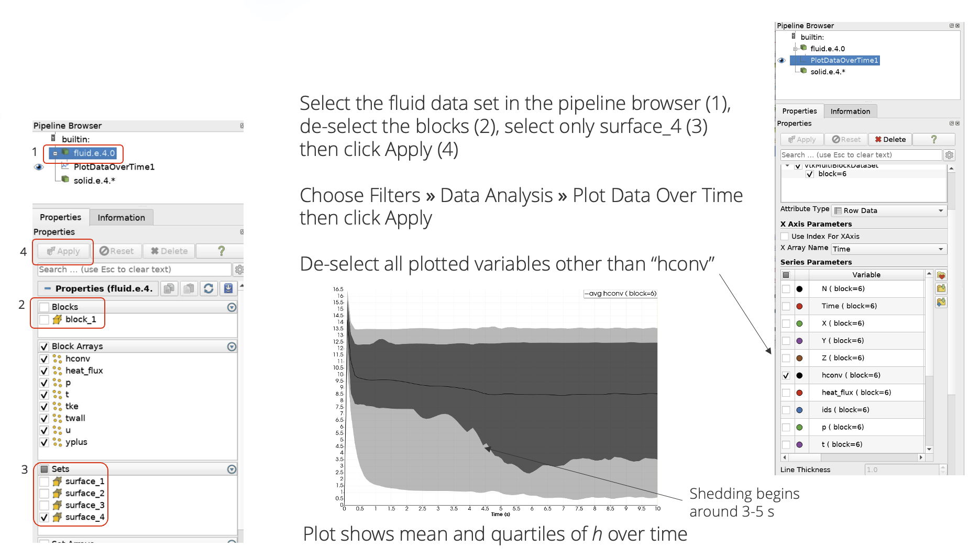Uncheck the hconv ( block=6) series checkbox
This screenshot has height=559, width=980.
pyautogui.click(x=786, y=375)
